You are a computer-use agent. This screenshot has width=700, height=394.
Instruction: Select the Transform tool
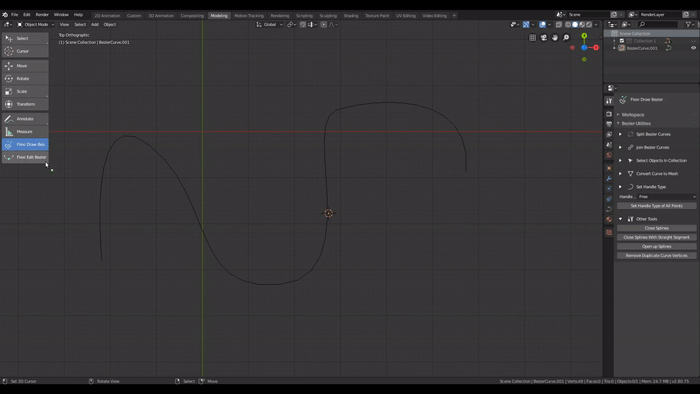coord(25,104)
